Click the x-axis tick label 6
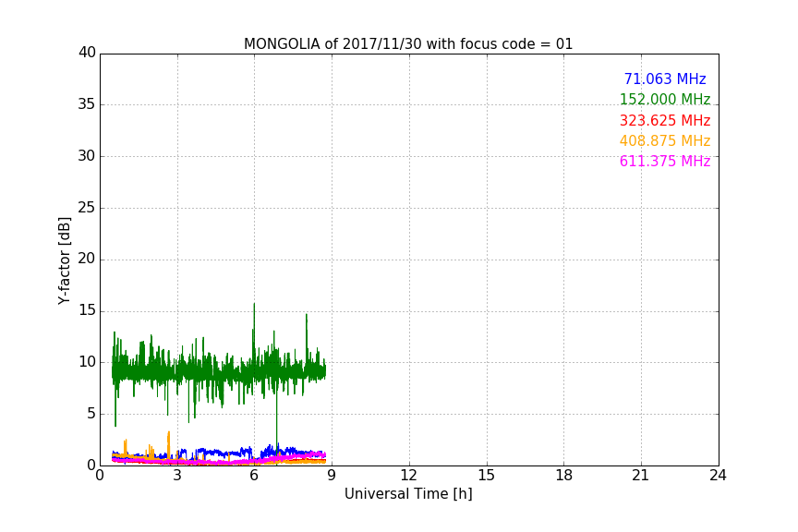The width and height of the screenshot is (798, 532). (254, 476)
